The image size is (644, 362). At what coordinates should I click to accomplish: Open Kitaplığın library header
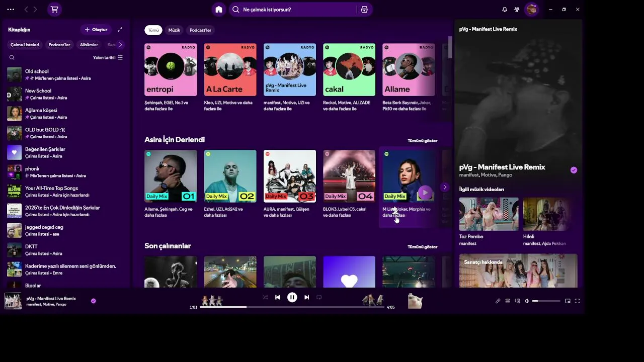(x=19, y=30)
